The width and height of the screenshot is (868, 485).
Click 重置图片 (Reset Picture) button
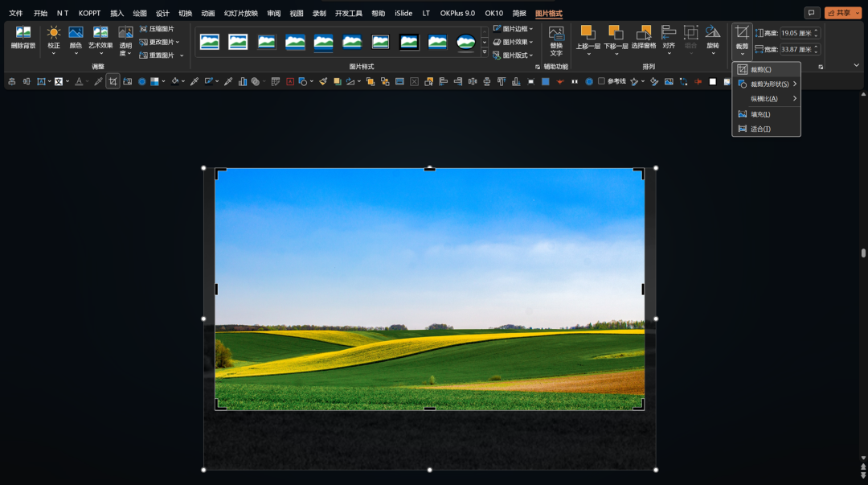(157, 55)
